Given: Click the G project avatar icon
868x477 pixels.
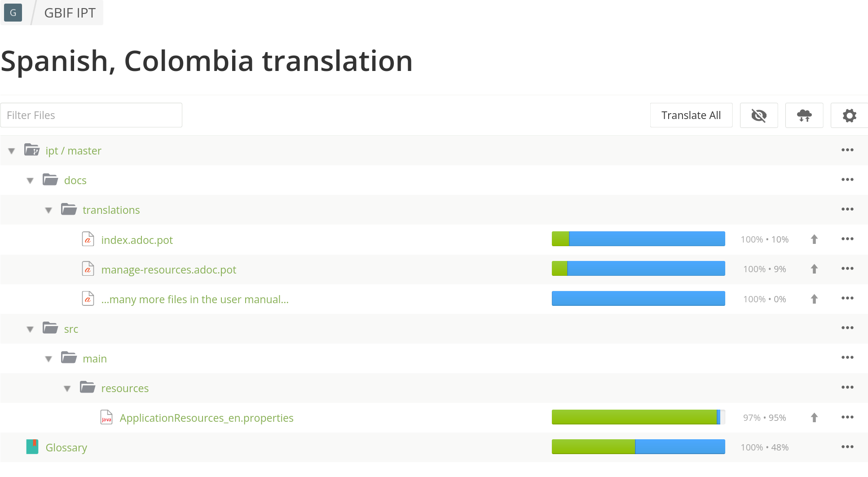Looking at the screenshot, I should click(x=13, y=13).
